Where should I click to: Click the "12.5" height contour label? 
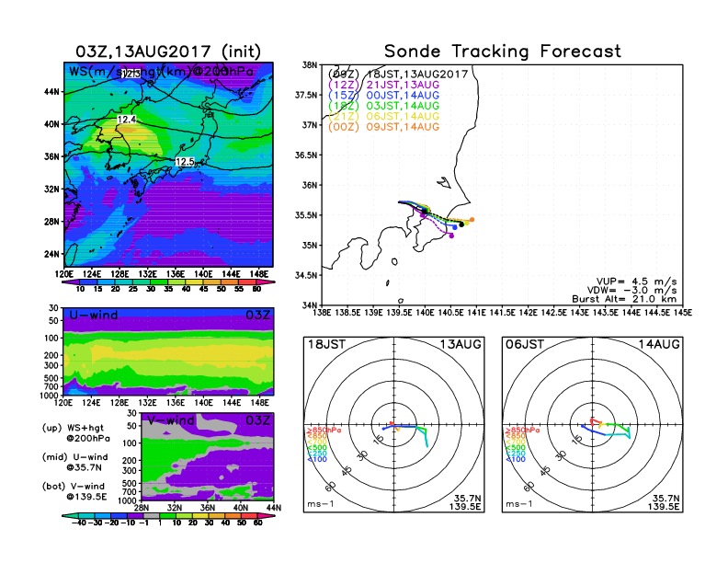click(185, 162)
